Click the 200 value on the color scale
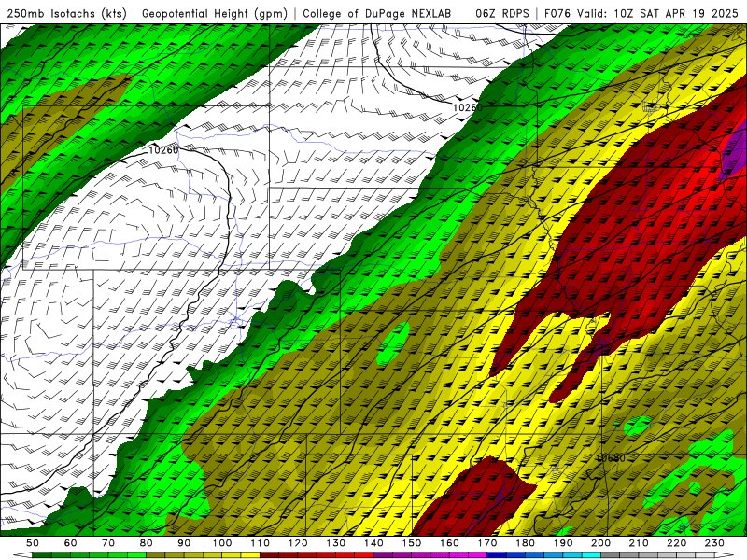Image resolution: width=747 pixels, height=560 pixels. [601, 543]
